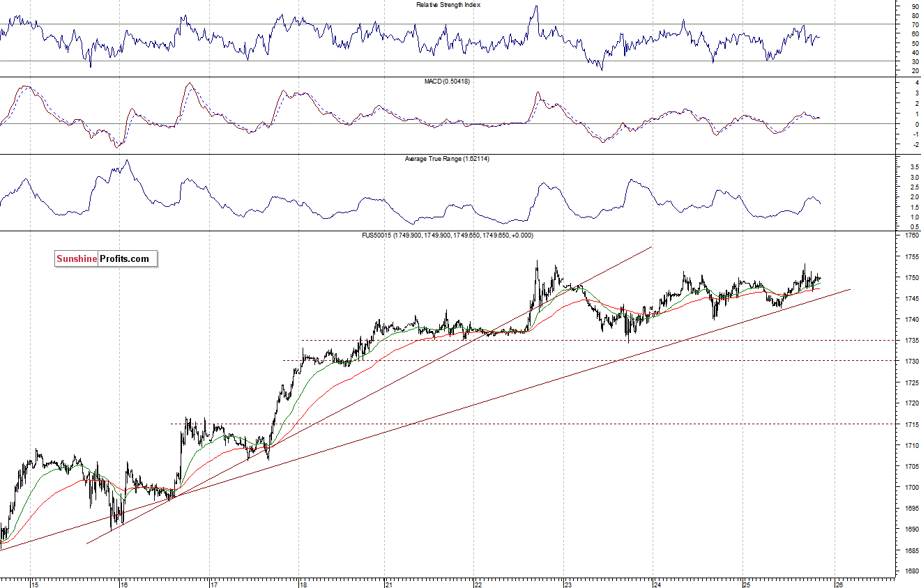The image size is (921, 588).
Task: Select date label 16 on time axis
Action: click(x=124, y=584)
